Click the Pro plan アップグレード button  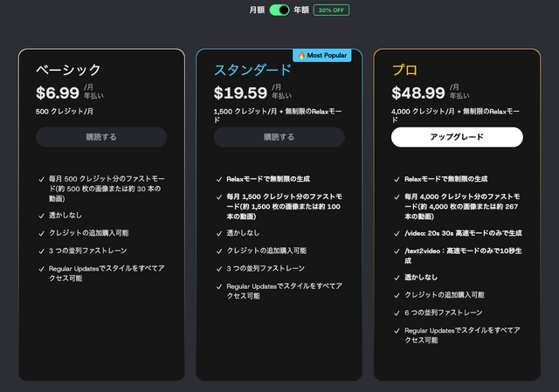457,137
